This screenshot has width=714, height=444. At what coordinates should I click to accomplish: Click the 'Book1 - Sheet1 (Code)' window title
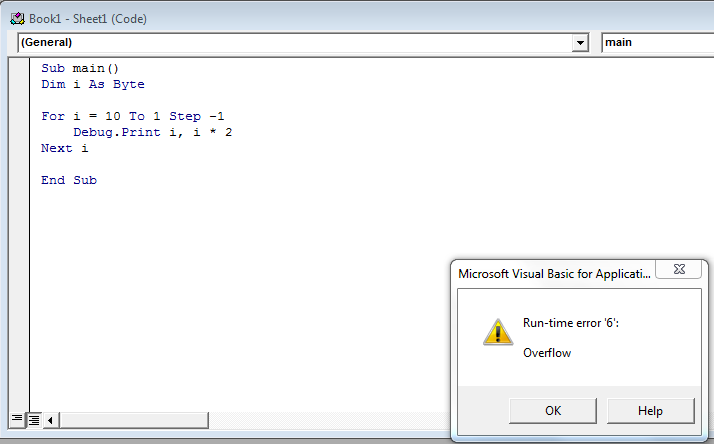(x=88, y=19)
